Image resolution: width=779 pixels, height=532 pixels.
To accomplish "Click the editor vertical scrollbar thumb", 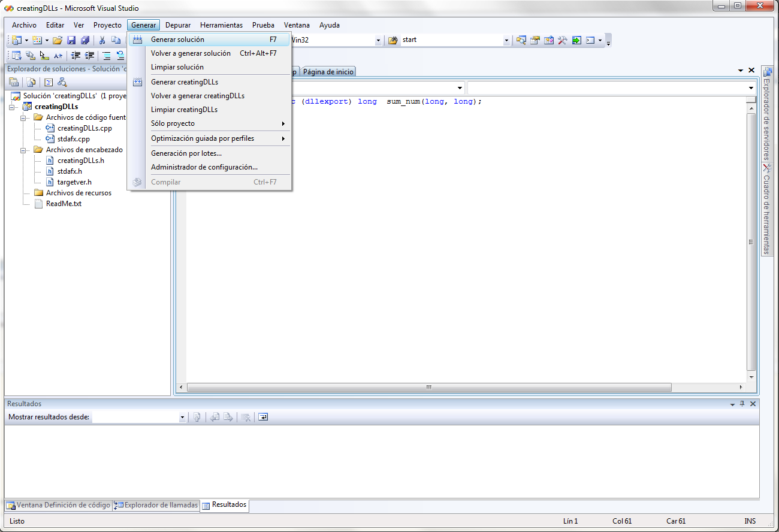I will (751, 242).
